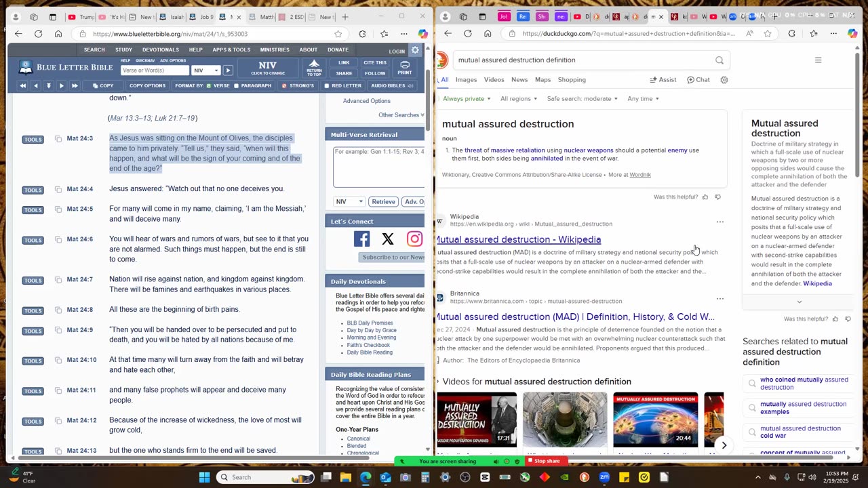Screen dimensions: 868x488
Task: Click the Print icon in Blue Letter Bible
Action: coord(405,68)
